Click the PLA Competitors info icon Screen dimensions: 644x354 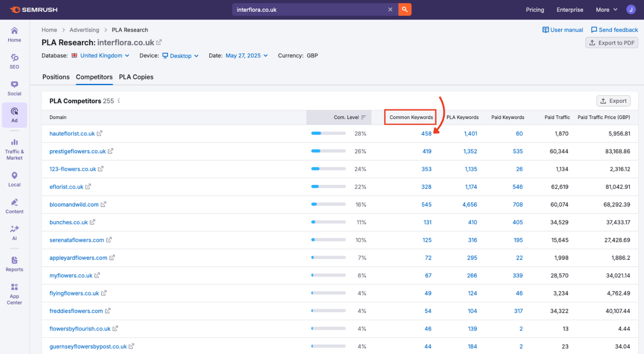point(119,101)
